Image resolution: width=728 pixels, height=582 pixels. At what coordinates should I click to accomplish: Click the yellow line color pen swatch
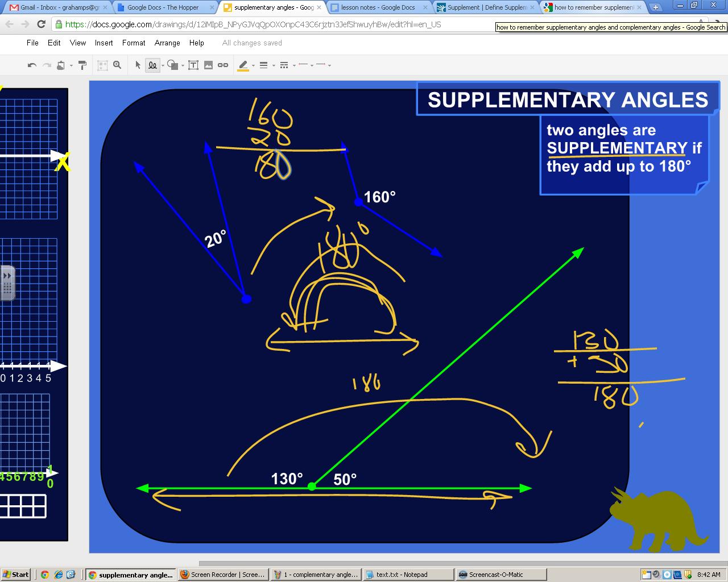coord(243,65)
